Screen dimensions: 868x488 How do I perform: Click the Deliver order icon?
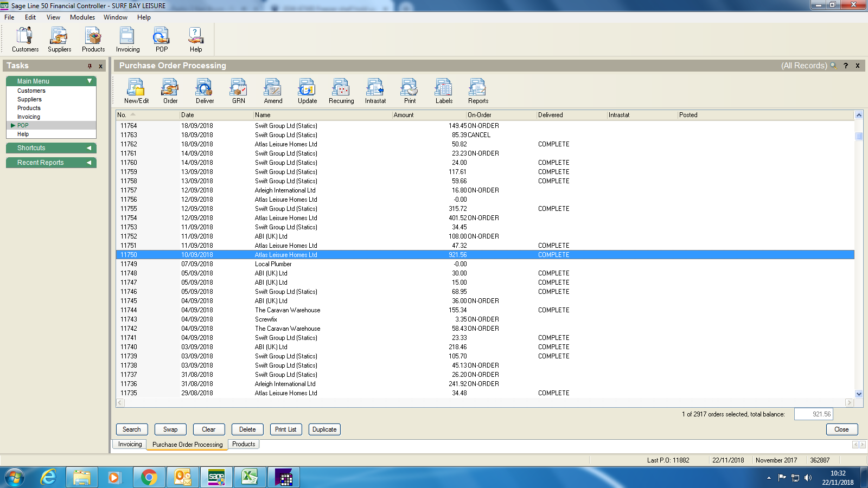click(205, 91)
